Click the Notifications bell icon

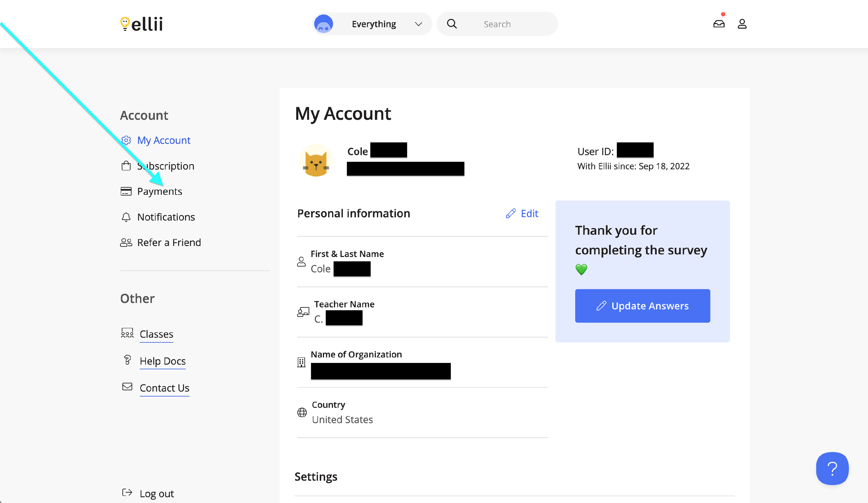coord(126,217)
